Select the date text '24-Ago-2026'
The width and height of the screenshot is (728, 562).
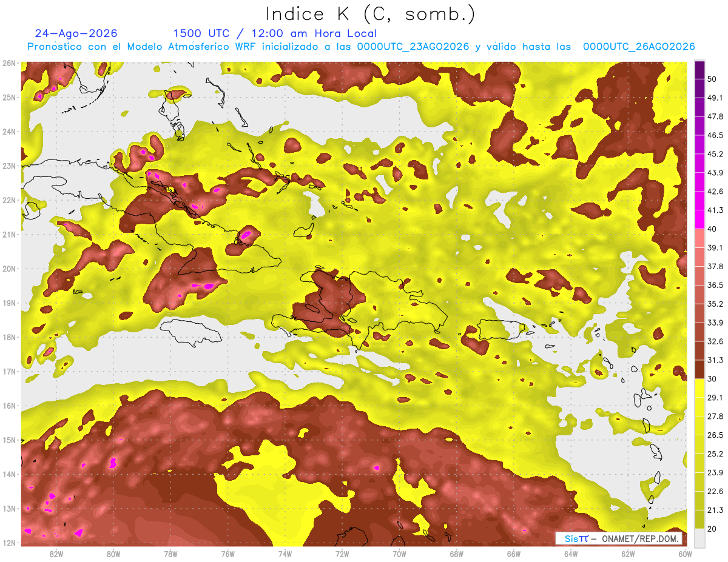click(76, 33)
